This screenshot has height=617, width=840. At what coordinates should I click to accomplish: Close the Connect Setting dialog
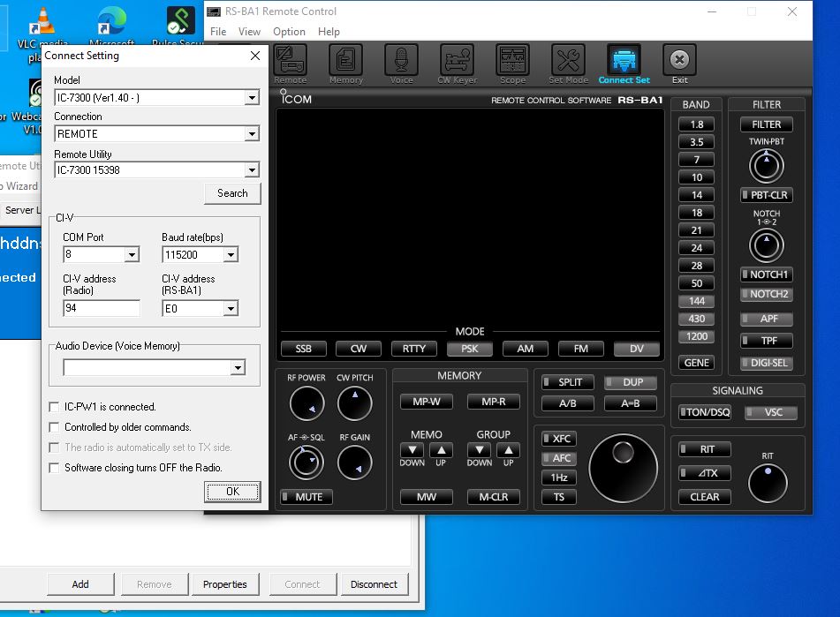(255, 56)
